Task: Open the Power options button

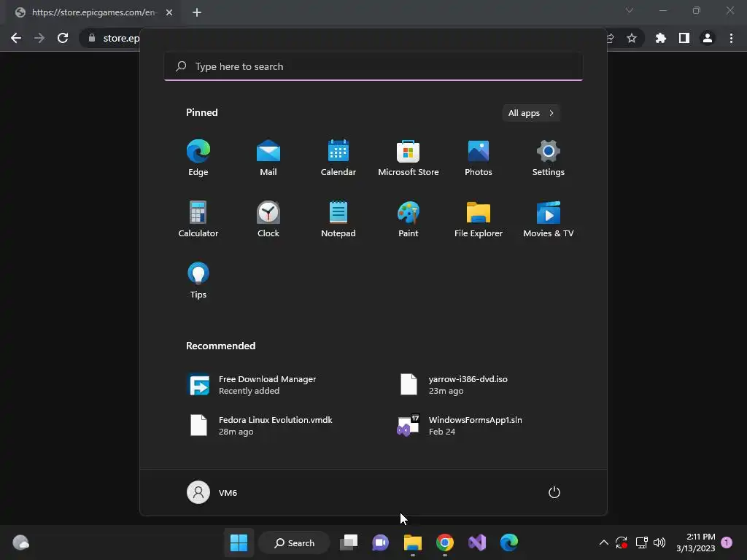Action: (554, 492)
